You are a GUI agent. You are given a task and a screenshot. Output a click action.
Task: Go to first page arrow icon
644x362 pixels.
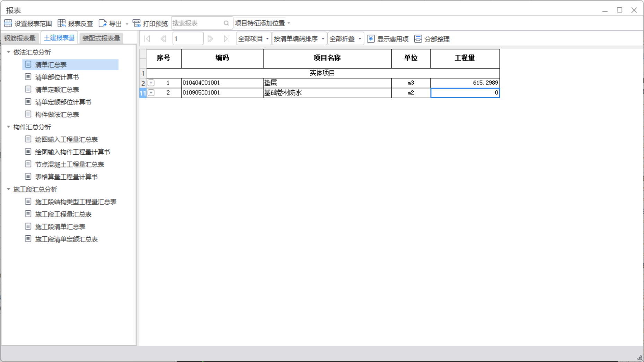(x=147, y=39)
